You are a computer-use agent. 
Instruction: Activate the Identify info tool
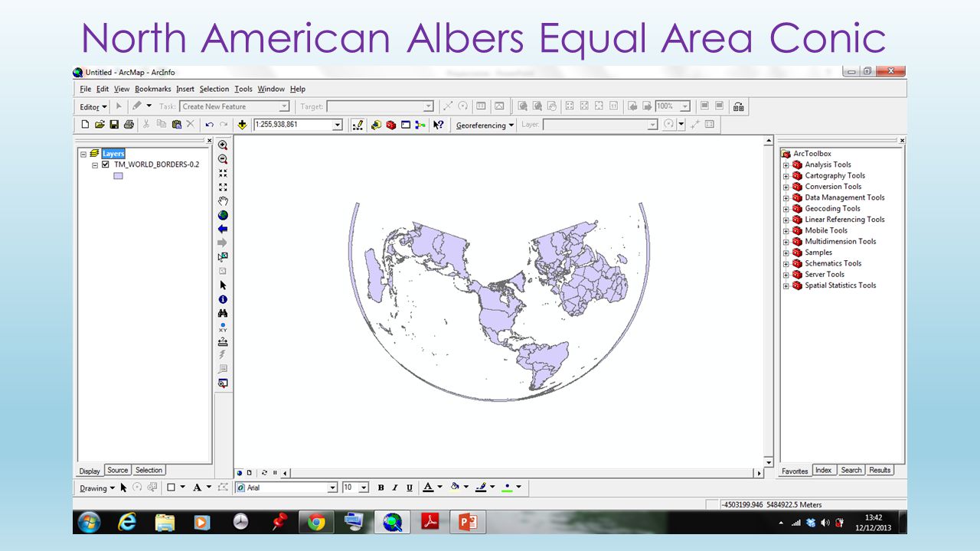tap(223, 299)
